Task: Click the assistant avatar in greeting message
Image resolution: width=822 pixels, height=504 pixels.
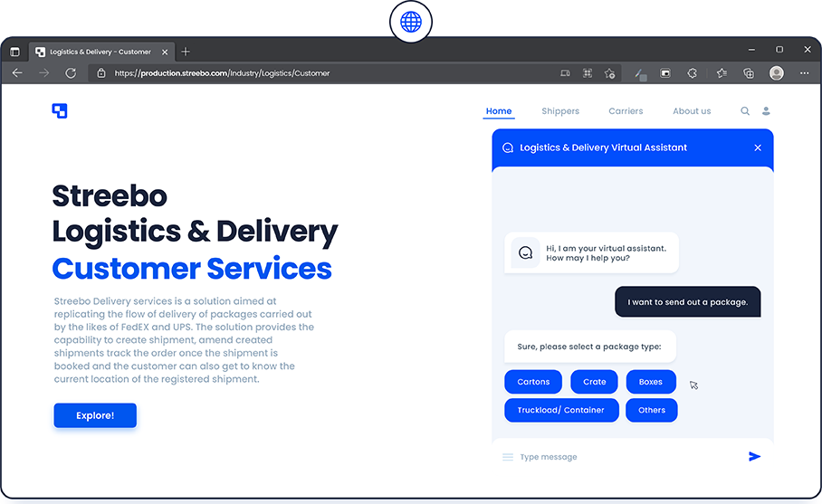Action: pyautogui.click(x=525, y=252)
